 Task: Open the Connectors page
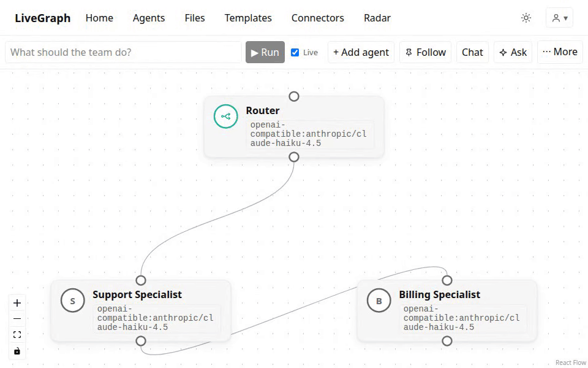[318, 18]
